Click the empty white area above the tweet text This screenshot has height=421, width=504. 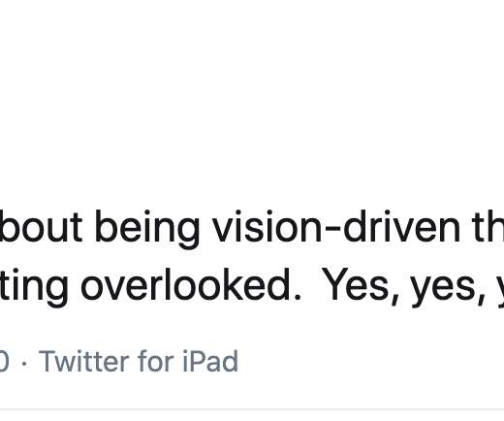(252, 97)
